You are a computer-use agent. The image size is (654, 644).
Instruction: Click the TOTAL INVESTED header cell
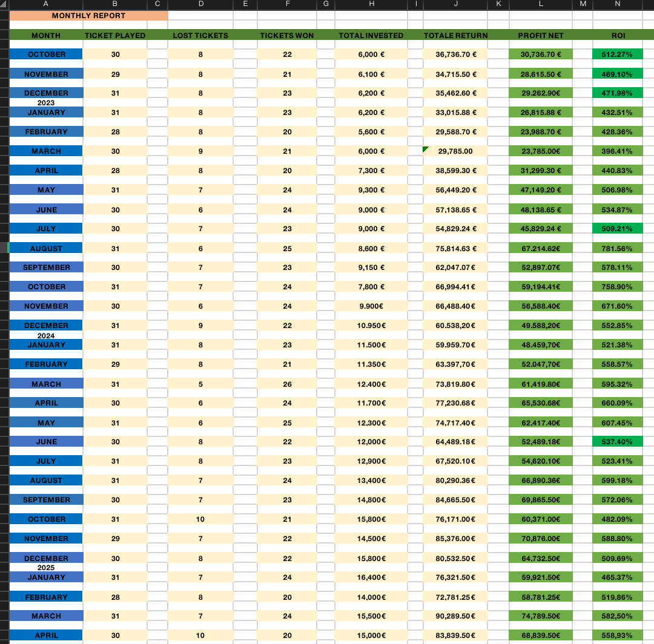coord(371,36)
